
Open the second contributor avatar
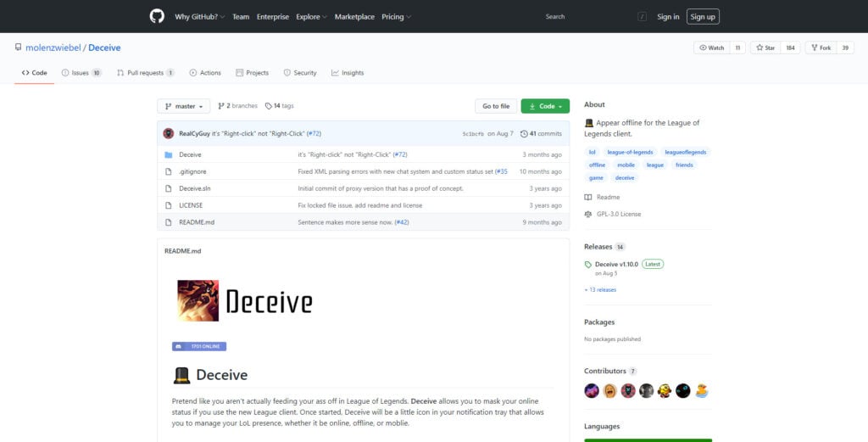pos(610,391)
